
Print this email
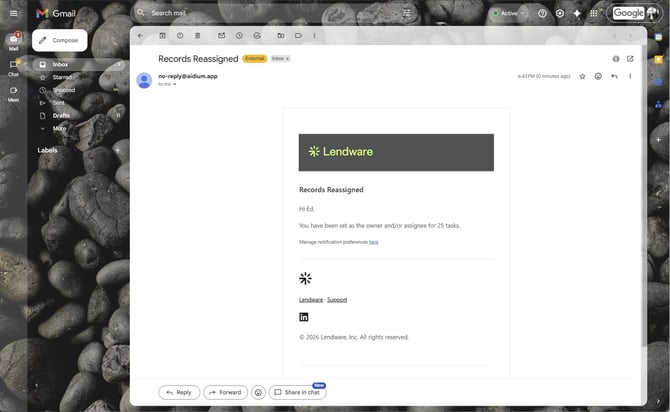pos(616,59)
